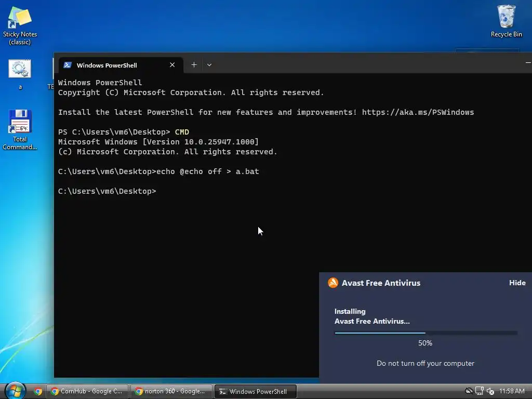Click the pinned Chrome icon in taskbar
Viewport: 532px width, 399px height.
[x=38, y=391]
